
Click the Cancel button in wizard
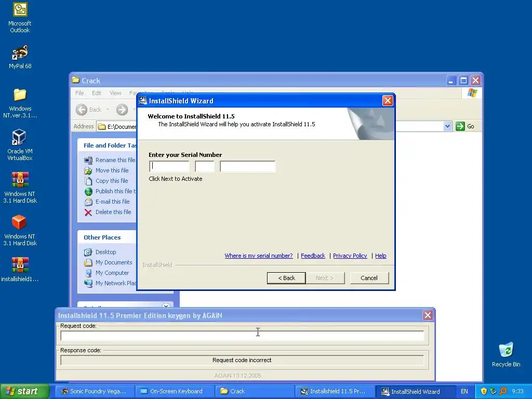(369, 278)
